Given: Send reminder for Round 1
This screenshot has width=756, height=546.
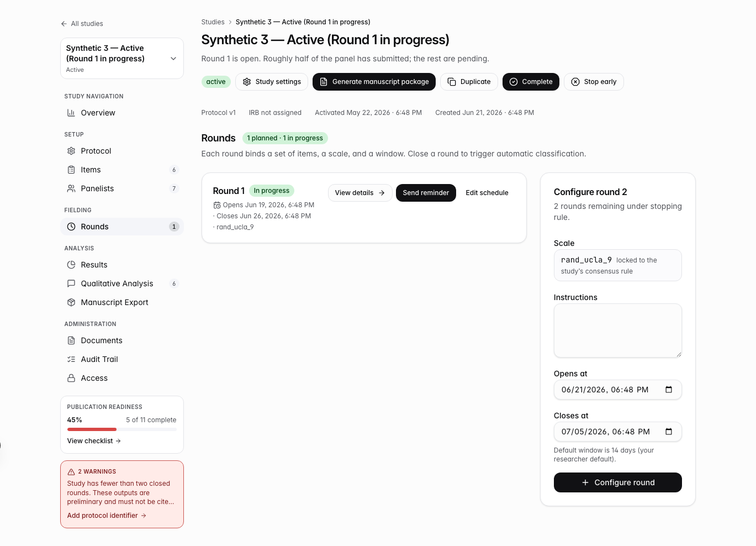Looking at the screenshot, I should pos(426,193).
